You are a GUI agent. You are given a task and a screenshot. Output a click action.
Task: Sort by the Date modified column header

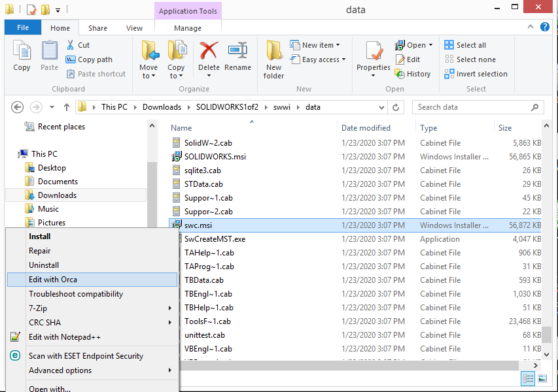[366, 128]
